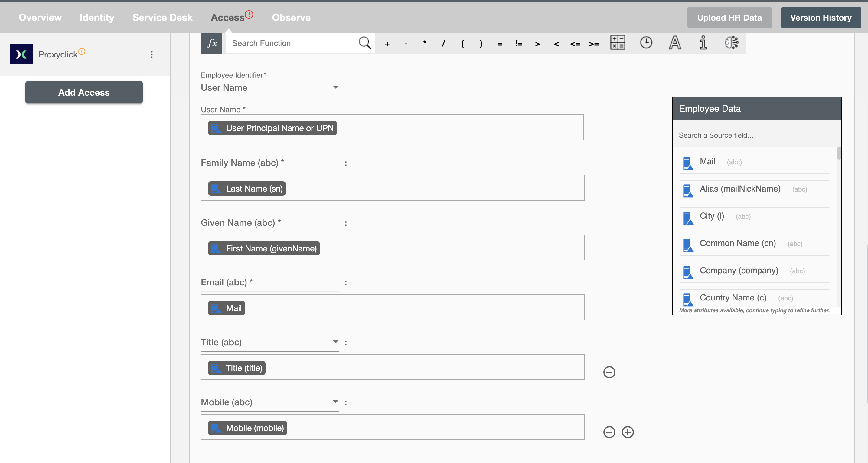Click the User Name input field
The image size is (868, 463).
pyautogui.click(x=392, y=127)
